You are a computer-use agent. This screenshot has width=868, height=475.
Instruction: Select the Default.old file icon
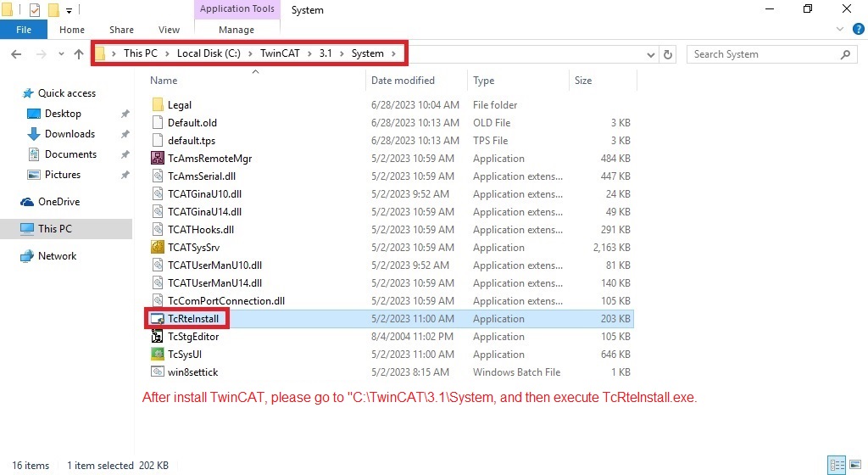click(158, 122)
